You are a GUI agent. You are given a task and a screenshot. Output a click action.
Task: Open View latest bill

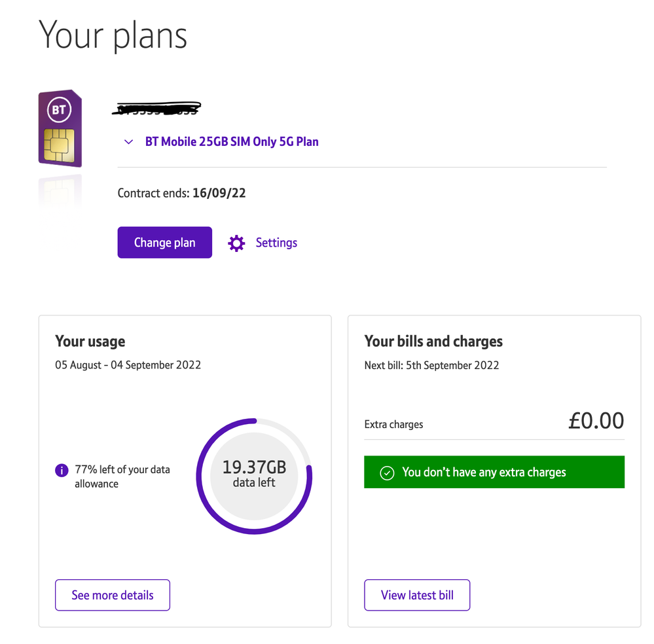coord(417,595)
